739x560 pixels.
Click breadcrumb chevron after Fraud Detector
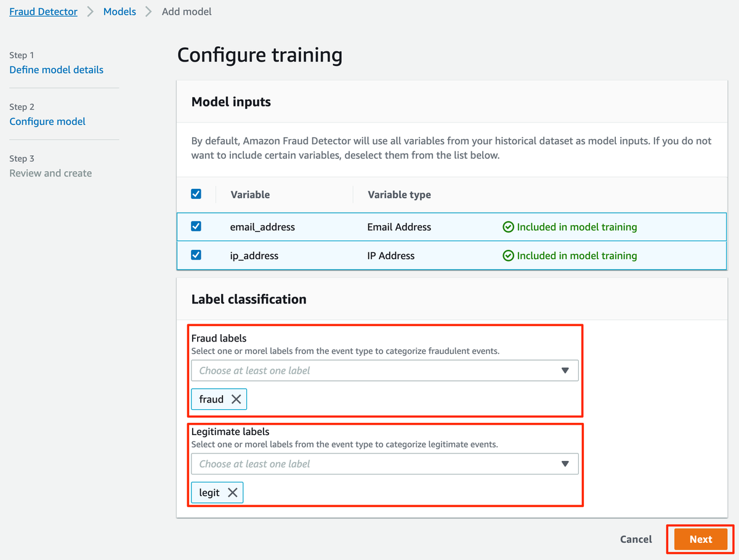point(91,12)
